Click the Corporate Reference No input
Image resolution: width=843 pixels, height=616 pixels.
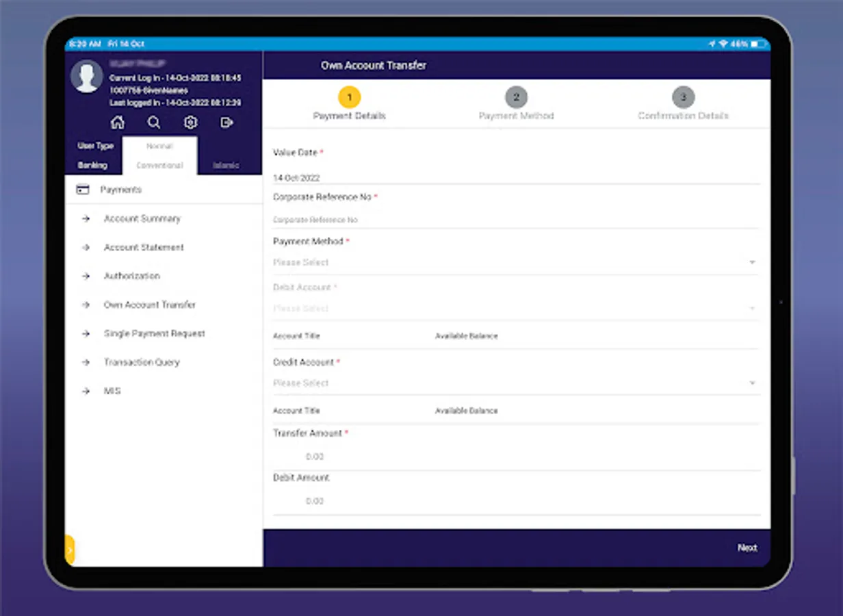pos(516,220)
